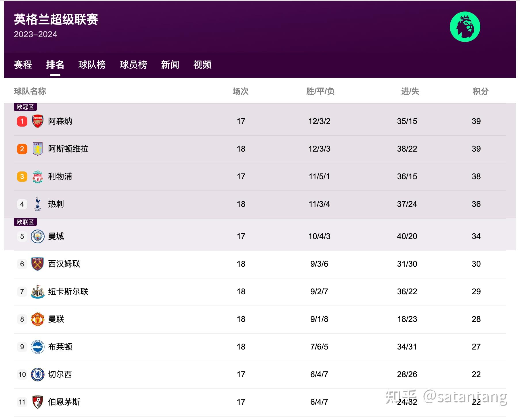Select the Manchester United crest icon
The width and height of the screenshot is (520, 420).
[37, 319]
